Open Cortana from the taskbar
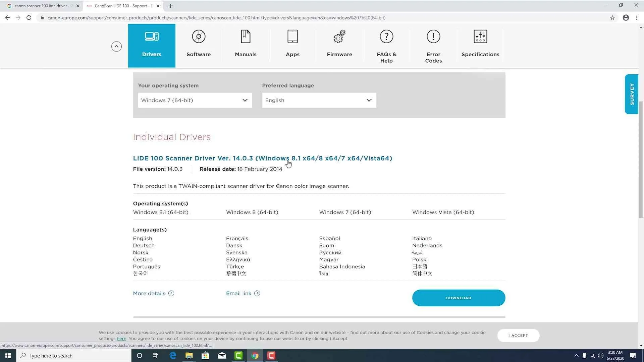This screenshot has width=644, height=362. 140,356
